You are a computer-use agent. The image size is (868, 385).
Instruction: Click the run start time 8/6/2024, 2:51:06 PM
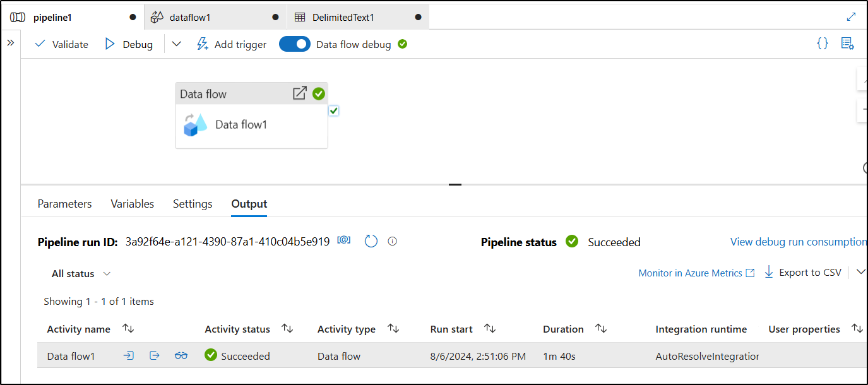pos(478,356)
